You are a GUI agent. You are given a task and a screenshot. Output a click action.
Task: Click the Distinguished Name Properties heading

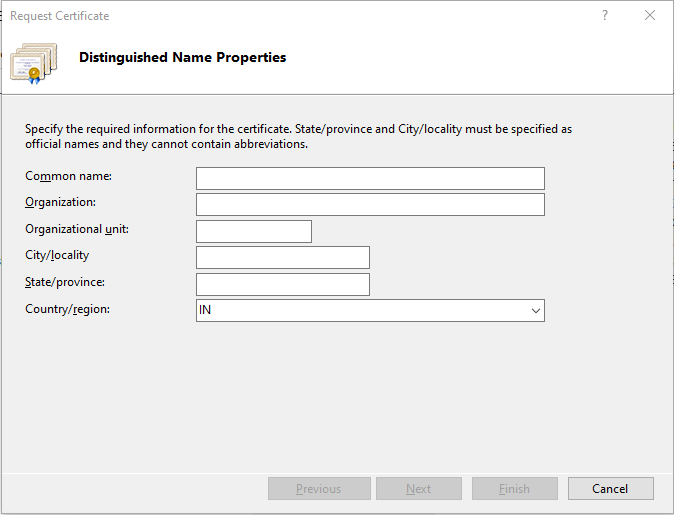[183, 58]
